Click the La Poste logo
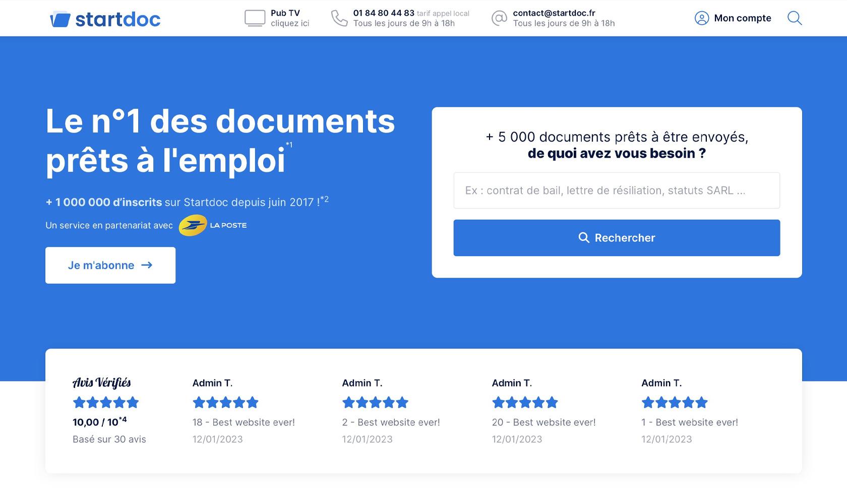 (x=213, y=225)
